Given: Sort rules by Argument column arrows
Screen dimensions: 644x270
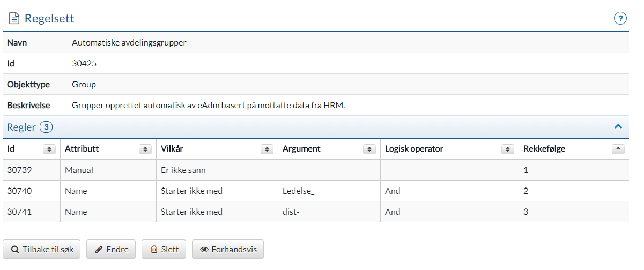Looking at the screenshot, I should tap(369, 149).
